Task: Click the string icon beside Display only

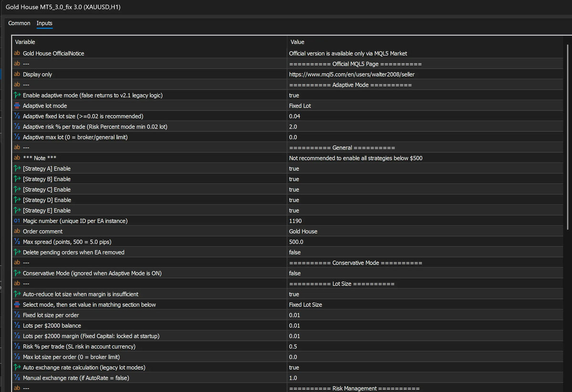Action: [x=17, y=74]
